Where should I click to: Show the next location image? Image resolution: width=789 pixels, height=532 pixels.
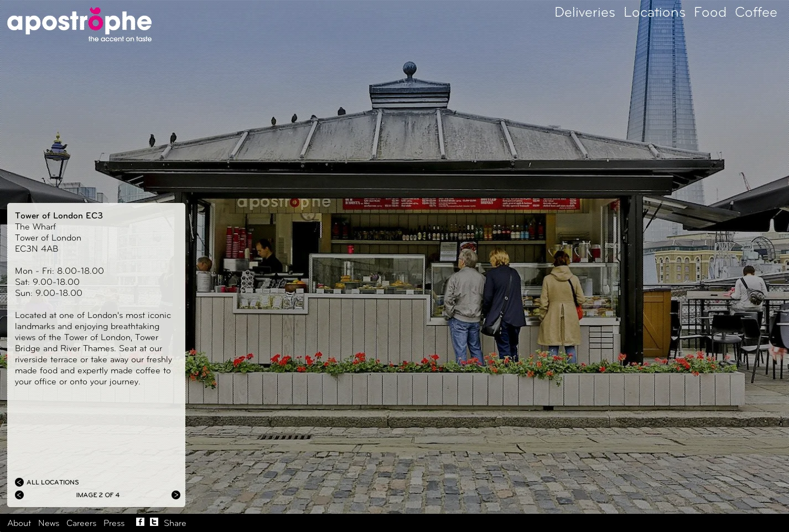[x=176, y=495]
